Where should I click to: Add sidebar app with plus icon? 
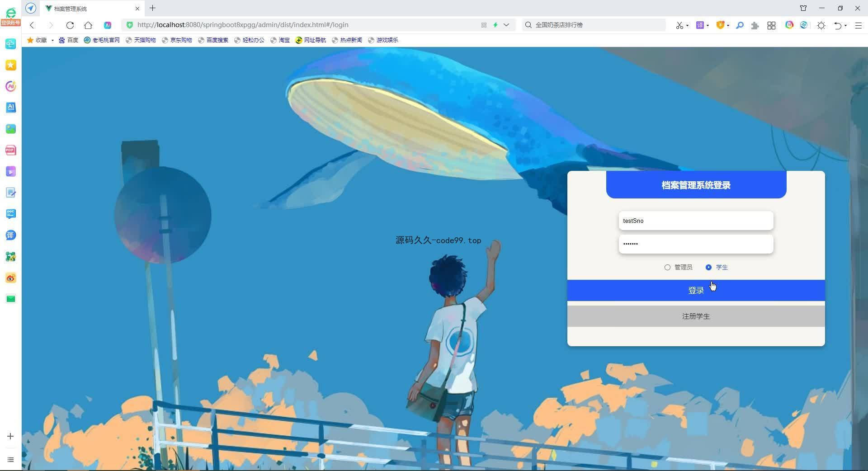pos(10,436)
